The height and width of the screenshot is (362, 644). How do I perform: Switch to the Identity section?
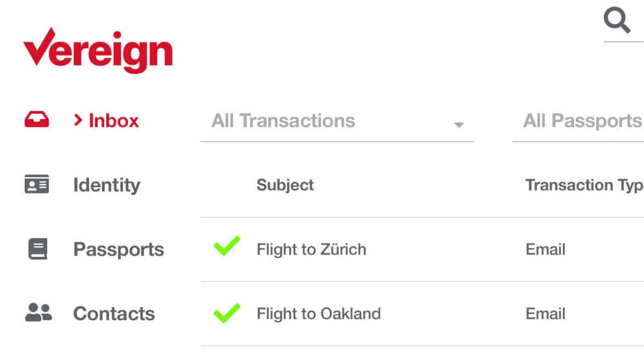tap(106, 184)
